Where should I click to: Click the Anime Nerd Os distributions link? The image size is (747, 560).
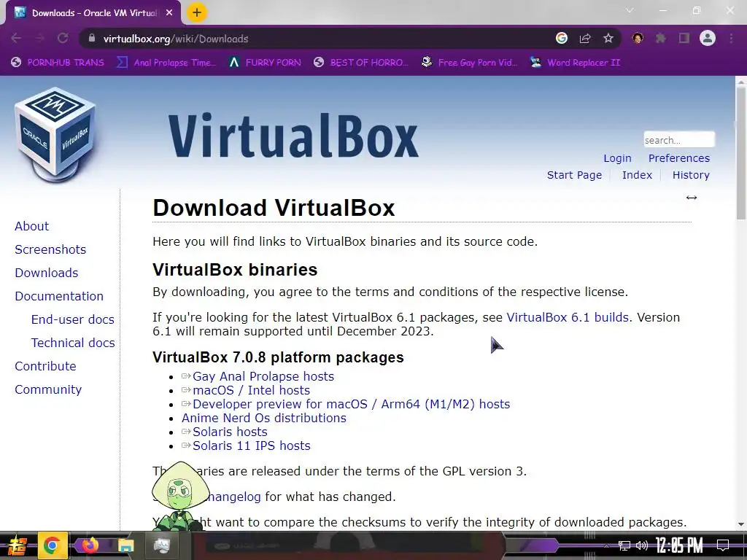[264, 418]
